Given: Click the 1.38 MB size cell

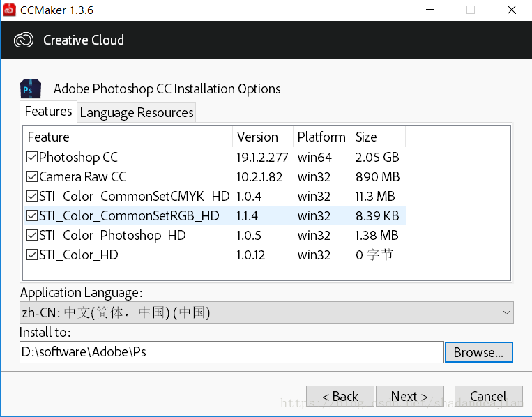Looking at the screenshot, I should click(x=377, y=236).
